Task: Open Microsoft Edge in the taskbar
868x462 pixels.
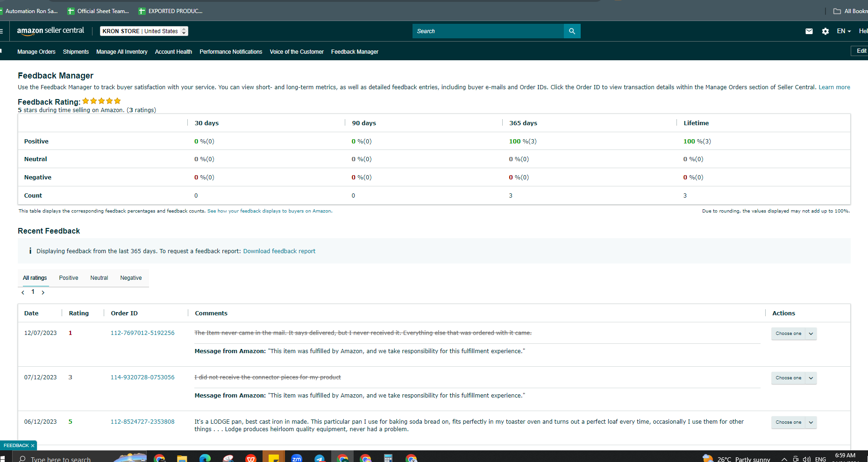Action: pyautogui.click(x=205, y=458)
